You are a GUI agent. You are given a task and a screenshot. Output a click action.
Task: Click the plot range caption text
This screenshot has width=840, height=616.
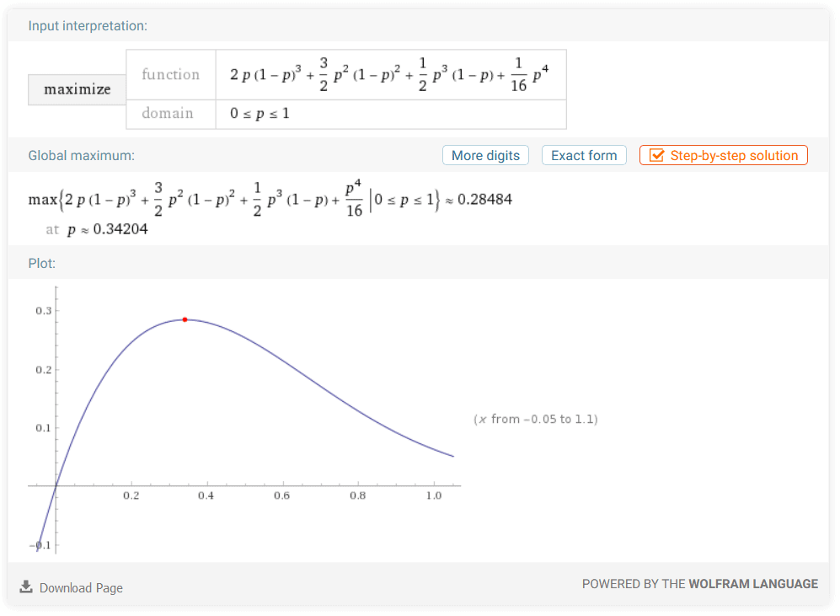536,419
